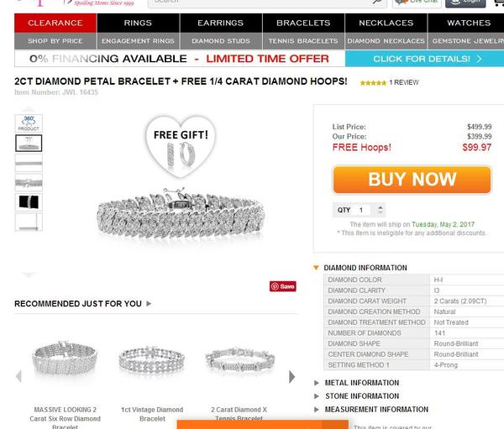Screen dimensions: 504x429
Task: Click the Pinterest Save button
Action: point(283,286)
